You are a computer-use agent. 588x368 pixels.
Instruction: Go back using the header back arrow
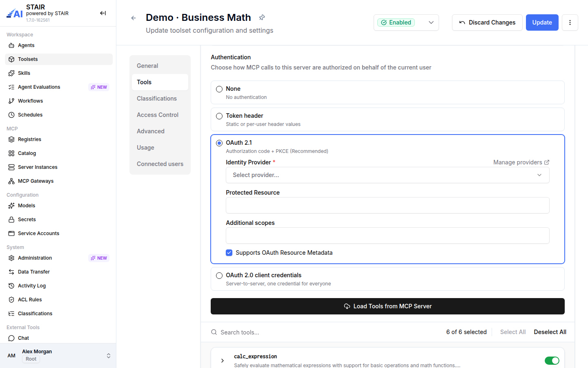(134, 18)
